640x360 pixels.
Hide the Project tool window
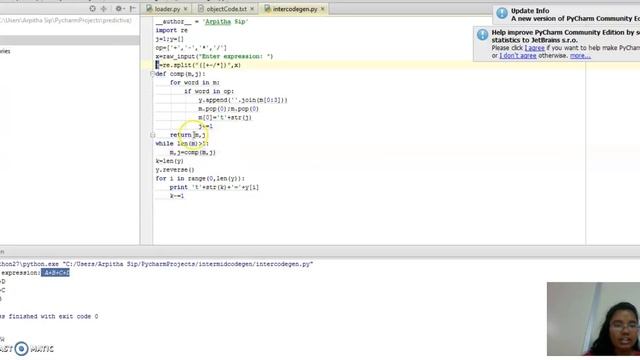(x=132, y=9)
